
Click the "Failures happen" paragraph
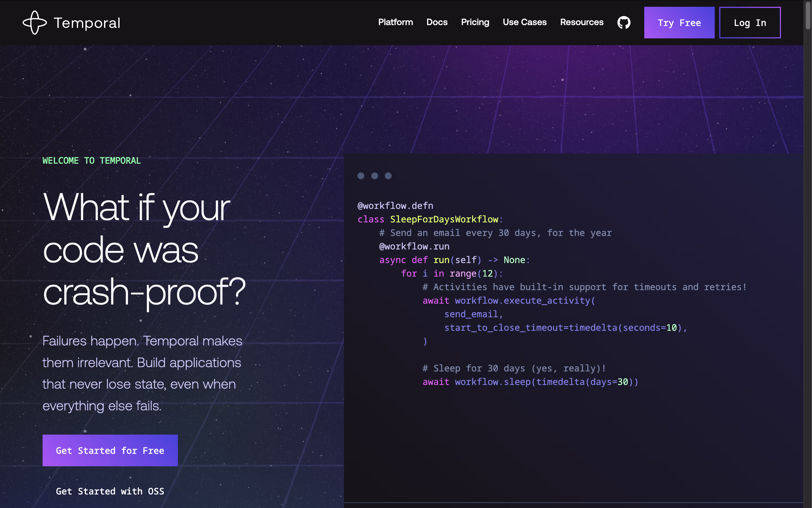click(x=143, y=373)
